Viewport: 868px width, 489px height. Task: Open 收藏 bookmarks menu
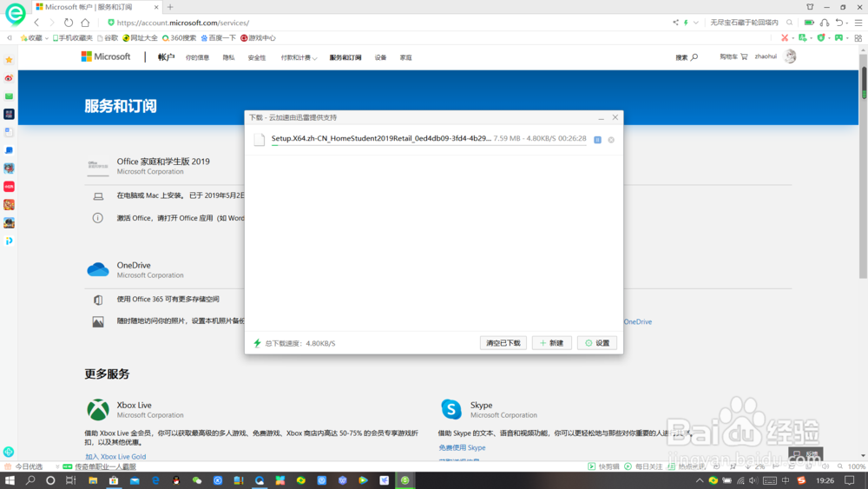coord(34,37)
